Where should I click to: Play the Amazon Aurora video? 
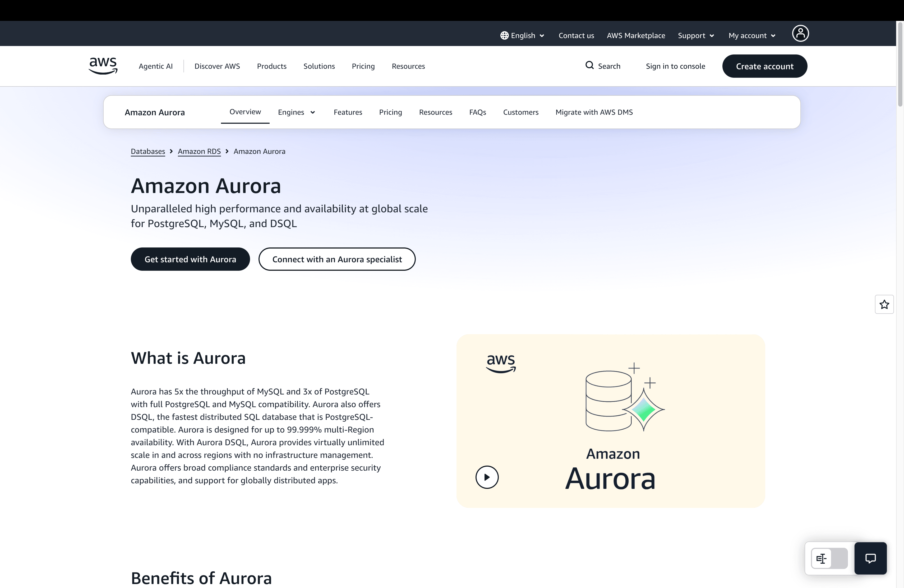[x=487, y=477]
